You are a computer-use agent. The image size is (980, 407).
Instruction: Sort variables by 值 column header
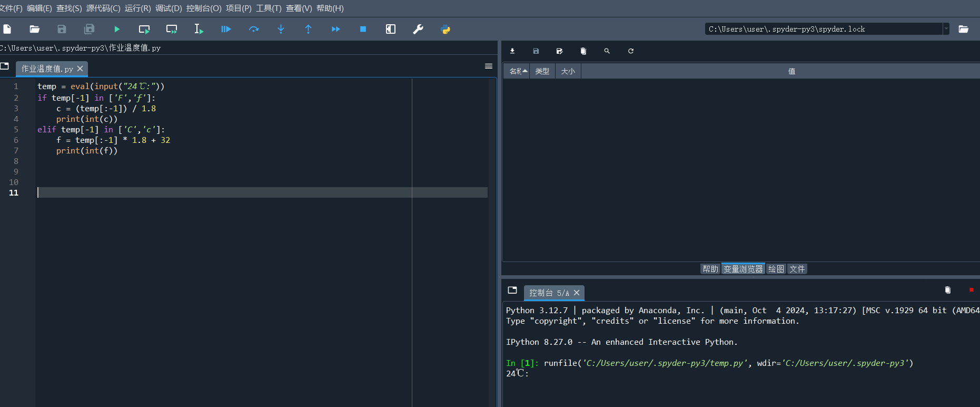coord(791,71)
